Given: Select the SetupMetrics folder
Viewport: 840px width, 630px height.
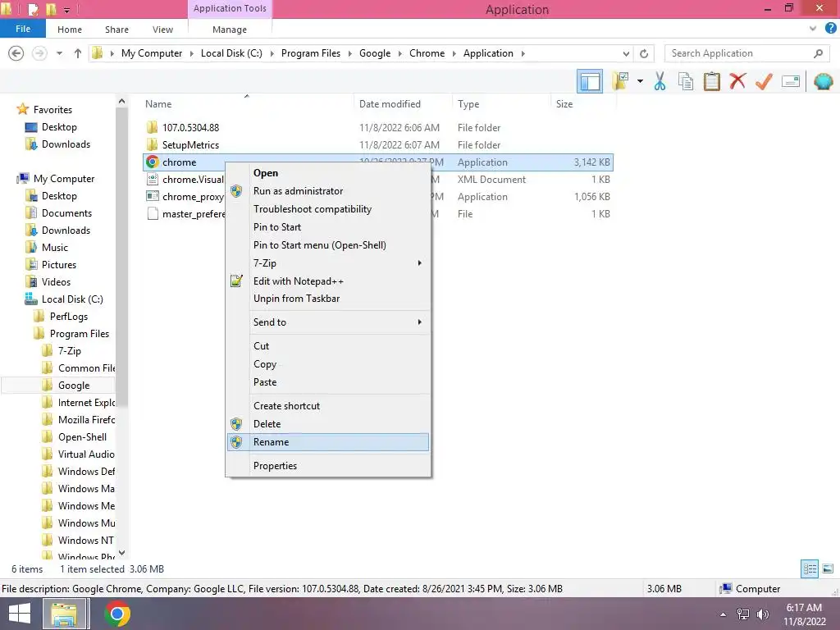Looking at the screenshot, I should click(x=190, y=144).
